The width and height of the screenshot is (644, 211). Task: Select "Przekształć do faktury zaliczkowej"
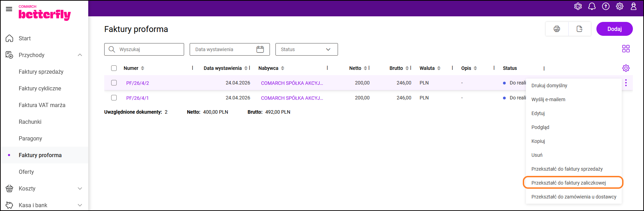coord(569,183)
